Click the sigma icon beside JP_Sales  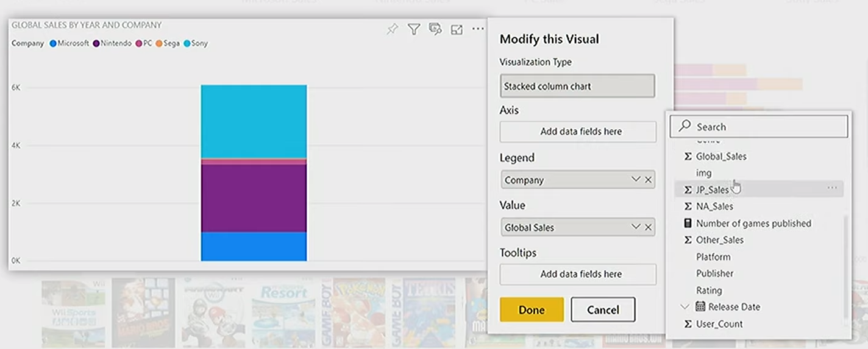tap(688, 190)
